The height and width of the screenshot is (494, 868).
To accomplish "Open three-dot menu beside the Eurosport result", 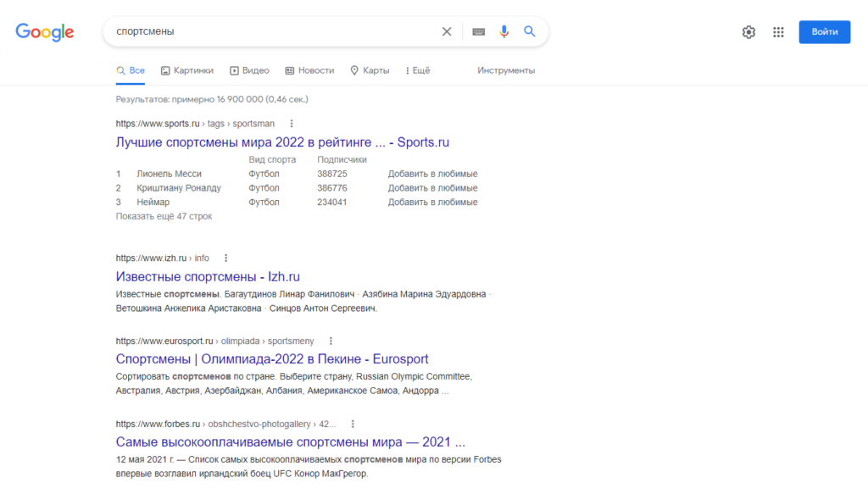I will [330, 340].
